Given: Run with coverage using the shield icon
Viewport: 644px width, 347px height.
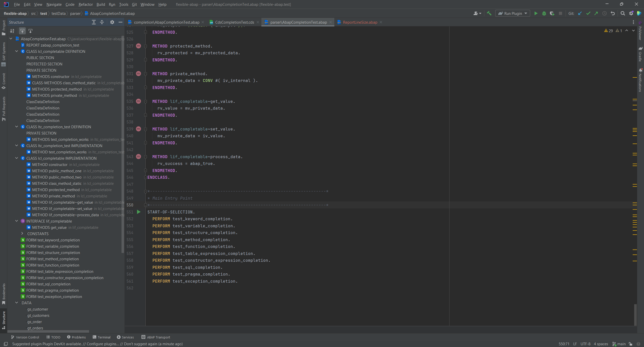Looking at the screenshot, I should [x=552, y=13].
